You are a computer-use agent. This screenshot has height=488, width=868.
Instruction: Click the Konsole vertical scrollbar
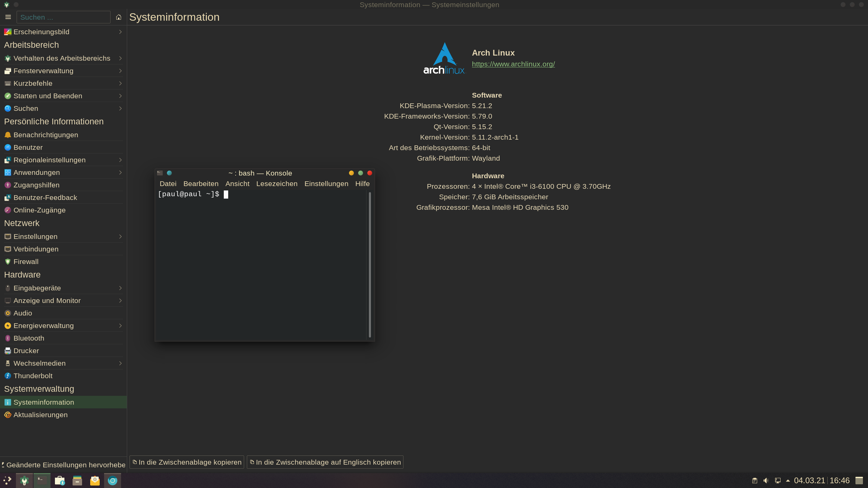(x=370, y=264)
